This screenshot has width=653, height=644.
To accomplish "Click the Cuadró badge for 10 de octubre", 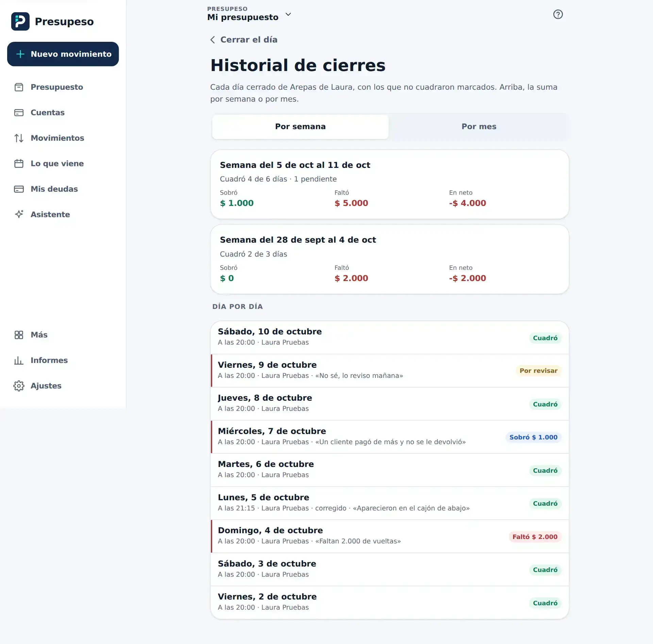I will point(545,338).
